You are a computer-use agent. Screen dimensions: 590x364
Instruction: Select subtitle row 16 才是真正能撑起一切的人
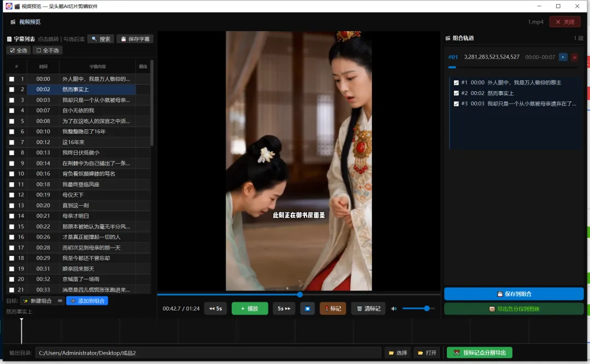[78, 237]
